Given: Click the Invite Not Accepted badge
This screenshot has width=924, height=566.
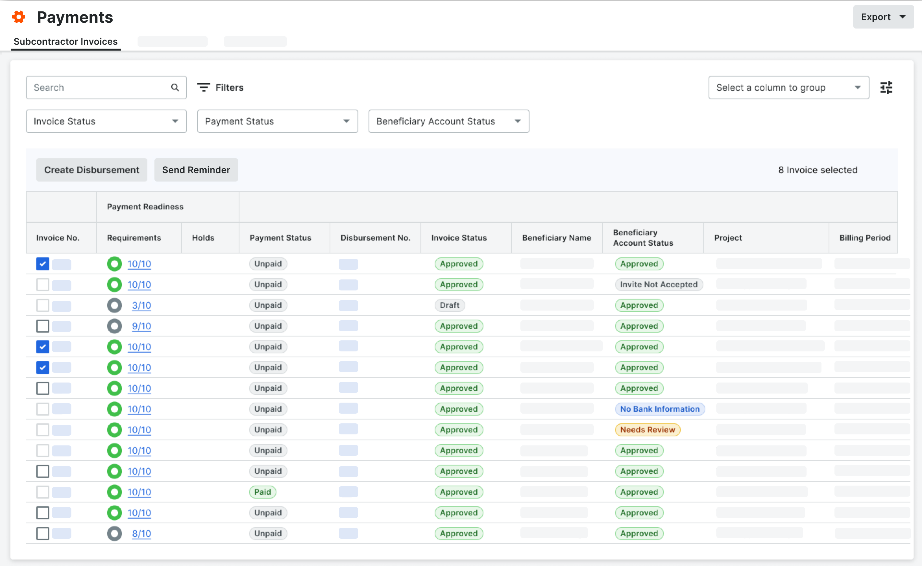Looking at the screenshot, I should pyautogui.click(x=659, y=285).
